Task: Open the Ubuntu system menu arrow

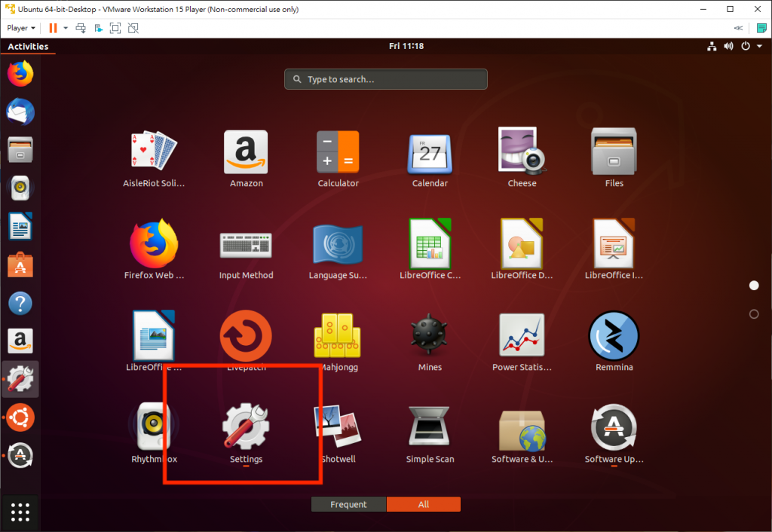Action: [x=759, y=46]
